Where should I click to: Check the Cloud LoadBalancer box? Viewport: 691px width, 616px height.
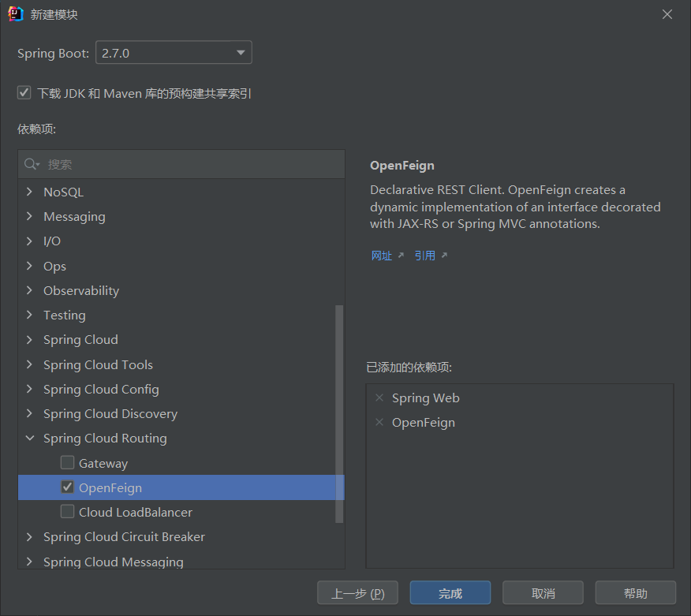tap(67, 512)
